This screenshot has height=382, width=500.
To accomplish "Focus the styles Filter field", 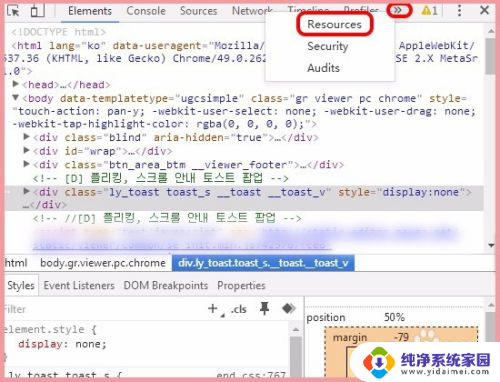I will coord(100,309).
